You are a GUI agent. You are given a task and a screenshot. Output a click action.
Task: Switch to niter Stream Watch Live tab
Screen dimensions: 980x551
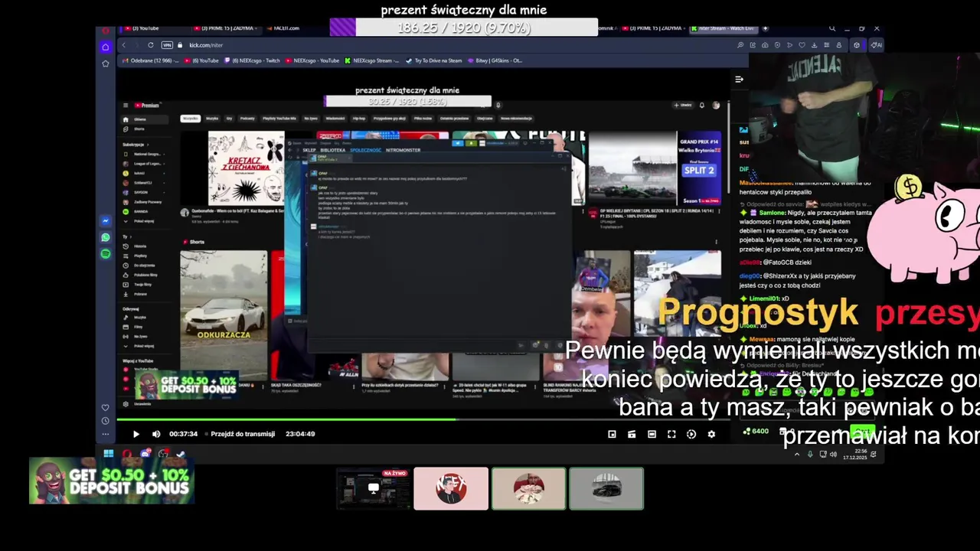tap(725, 28)
